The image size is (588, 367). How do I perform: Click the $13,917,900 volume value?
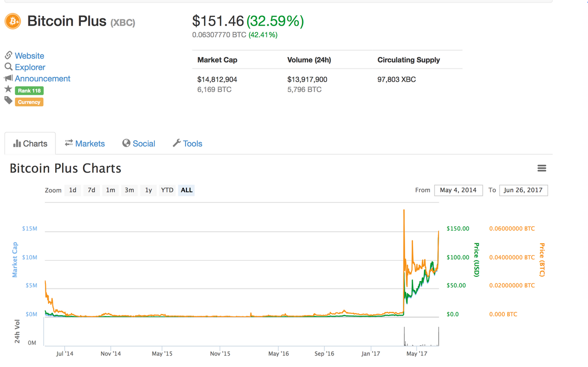pyautogui.click(x=307, y=80)
